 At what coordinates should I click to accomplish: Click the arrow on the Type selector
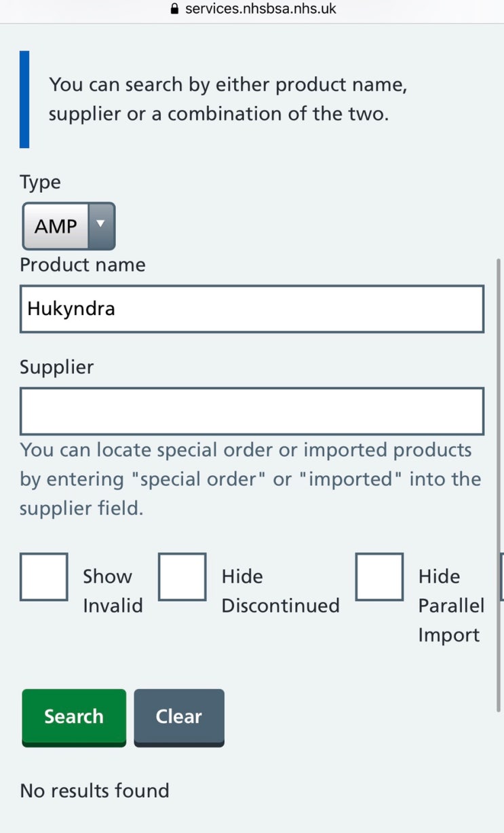[100, 225]
